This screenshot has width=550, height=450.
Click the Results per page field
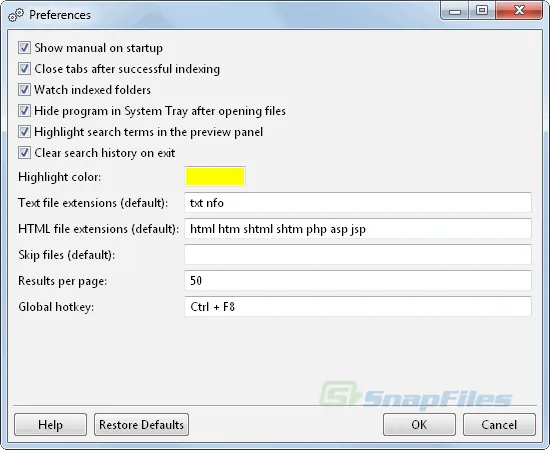click(x=358, y=281)
